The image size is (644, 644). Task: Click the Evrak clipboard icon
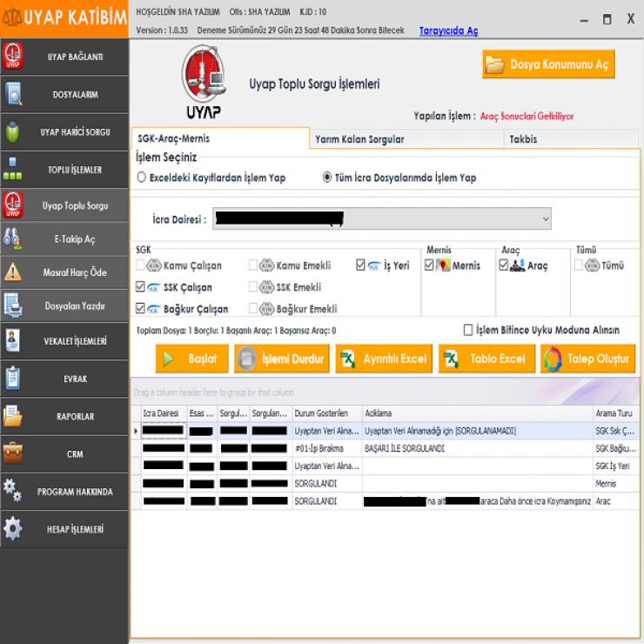[13, 379]
